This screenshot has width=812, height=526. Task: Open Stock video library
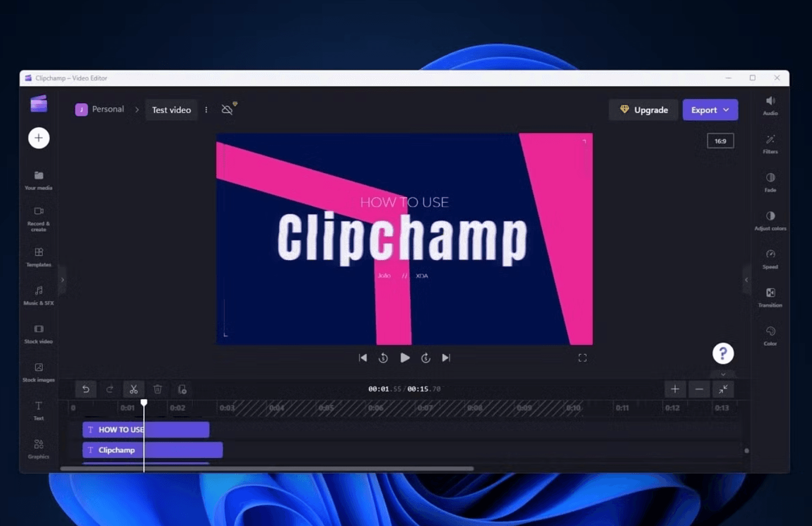pos(39,333)
